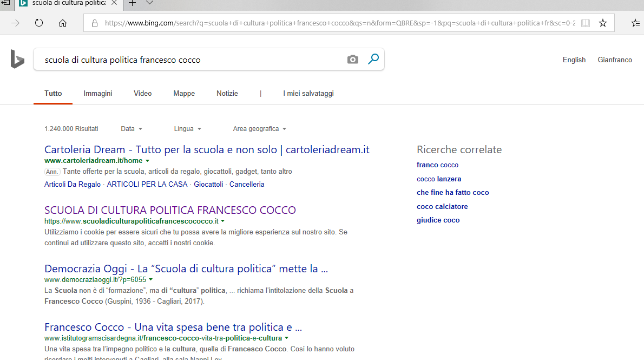Select the Tutto tab

point(53,93)
